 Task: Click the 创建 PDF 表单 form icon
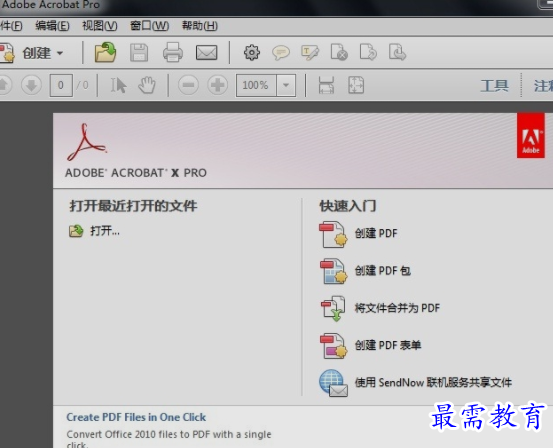[333, 346]
